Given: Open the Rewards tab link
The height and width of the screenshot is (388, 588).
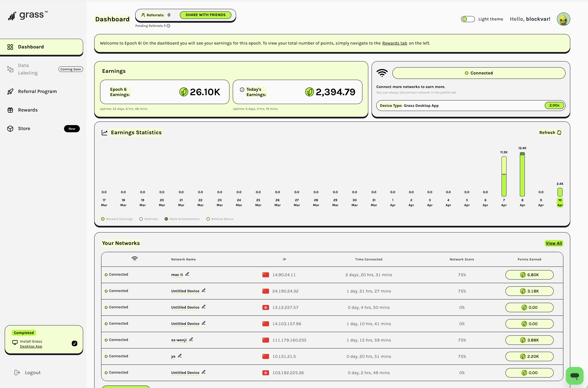Looking at the screenshot, I should (x=395, y=43).
